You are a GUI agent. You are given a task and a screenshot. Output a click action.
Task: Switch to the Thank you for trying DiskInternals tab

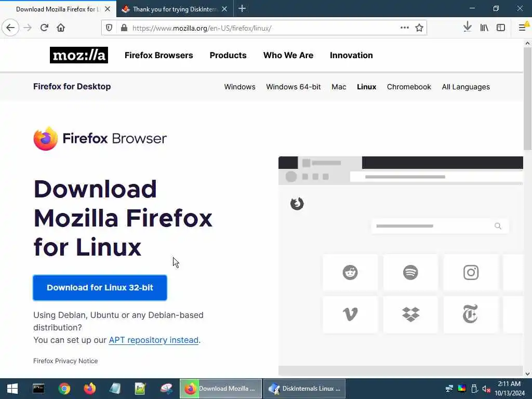175,9
